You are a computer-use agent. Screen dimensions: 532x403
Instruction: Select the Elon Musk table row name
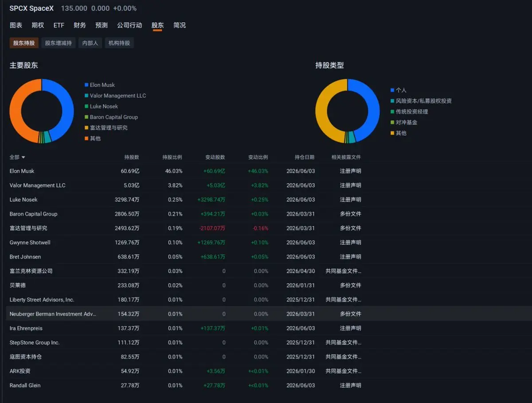22,171
